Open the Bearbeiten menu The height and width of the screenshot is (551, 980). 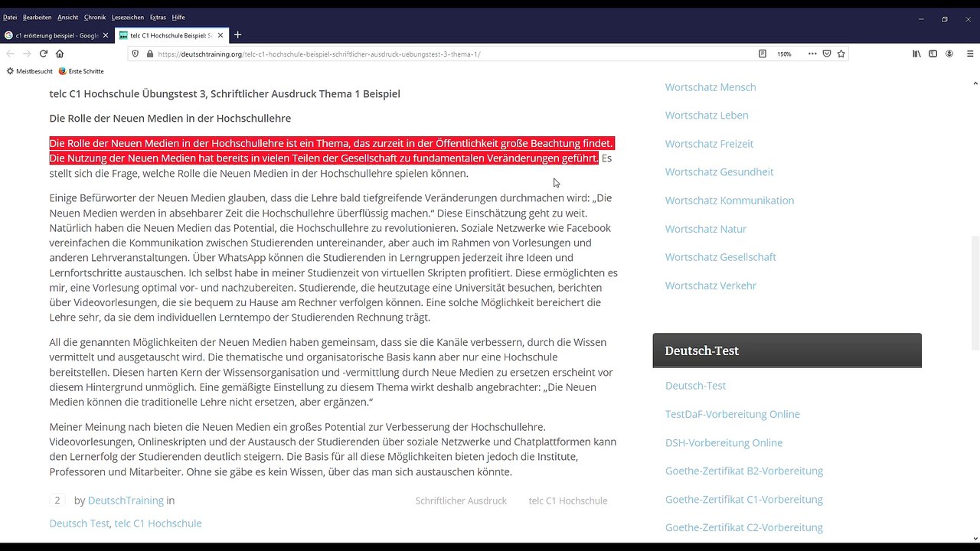tap(37, 17)
